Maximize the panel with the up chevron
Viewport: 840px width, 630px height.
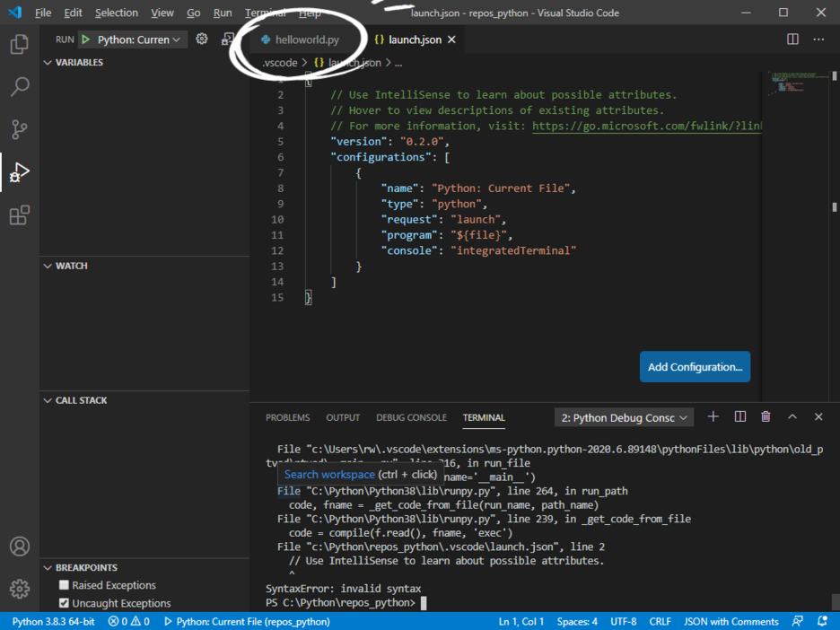click(x=792, y=416)
